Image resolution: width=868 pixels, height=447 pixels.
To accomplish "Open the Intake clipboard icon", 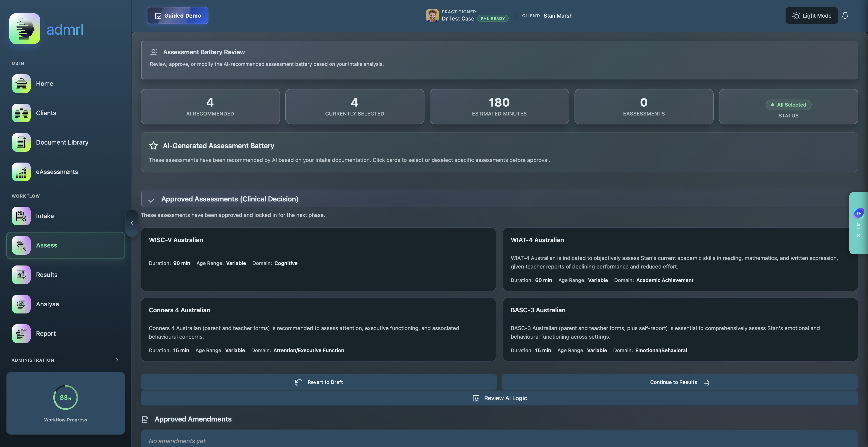I will click(x=21, y=216).
